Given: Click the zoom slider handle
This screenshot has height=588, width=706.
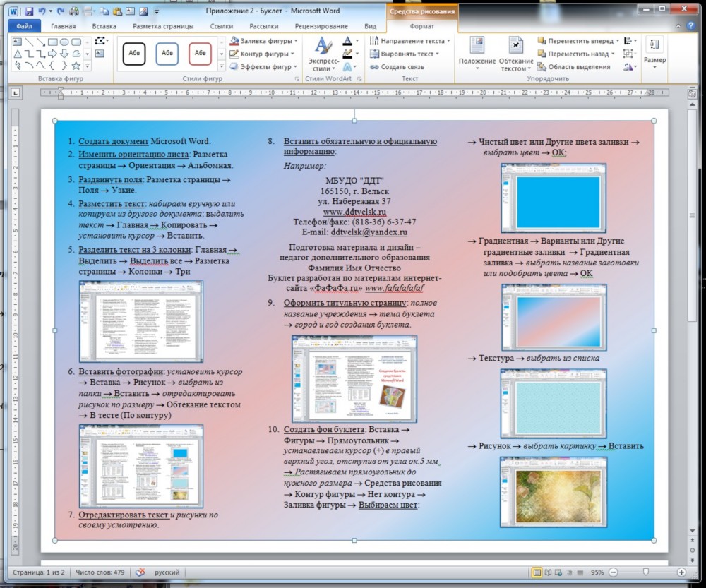Looking at the screenshot, I should pos(645,572).
